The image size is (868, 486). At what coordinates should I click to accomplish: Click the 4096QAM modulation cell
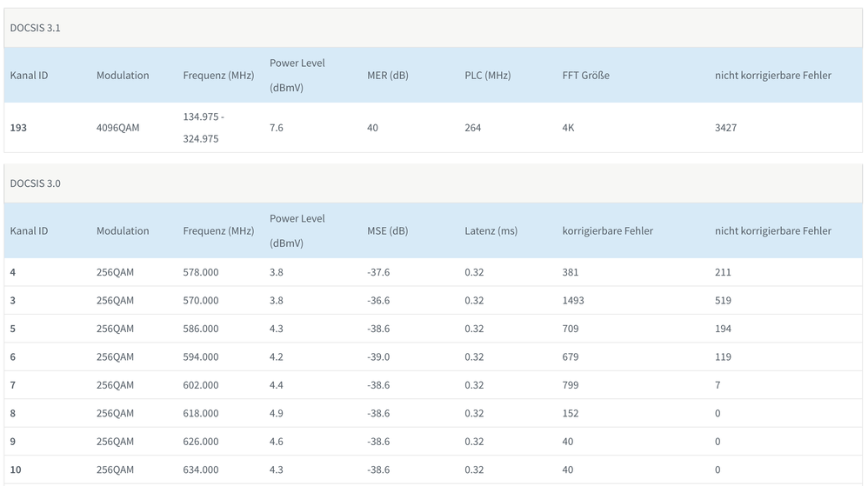[117, 128]
